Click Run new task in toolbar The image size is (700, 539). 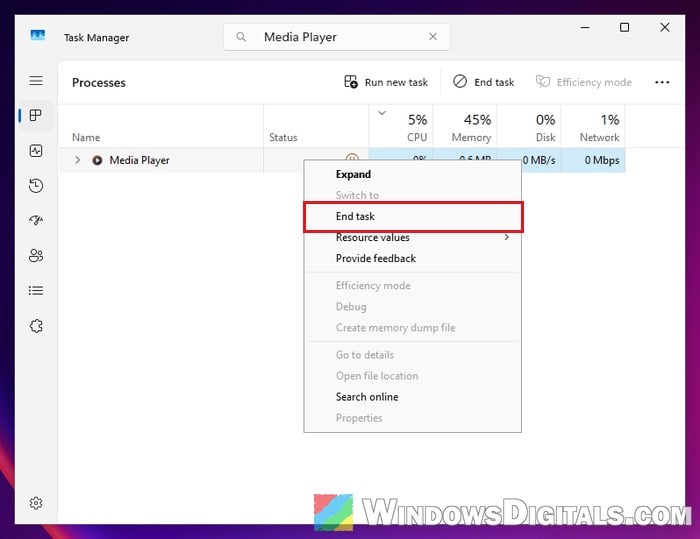coord(386,82)
